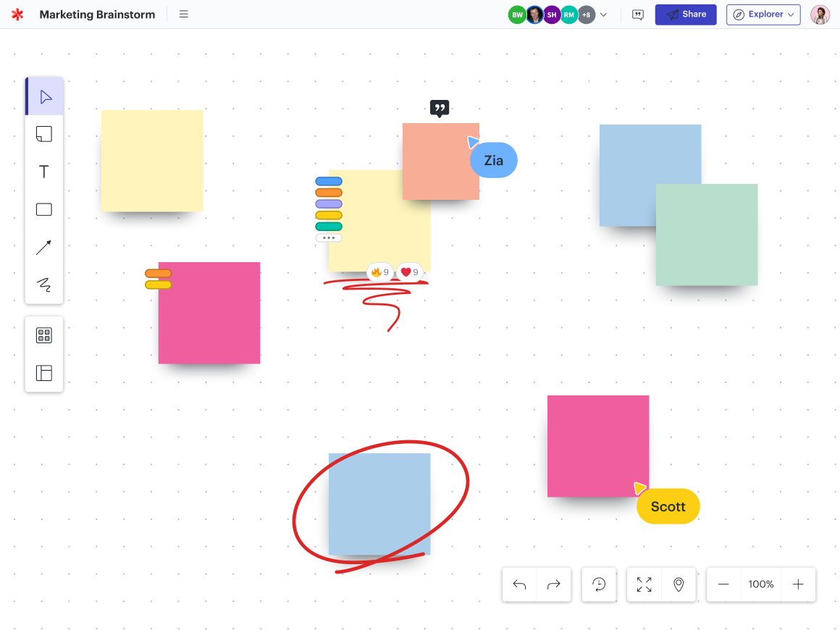Select the arrow connector tool
The width and height of the screenshot is (840, 630).
tap(44, 248)
